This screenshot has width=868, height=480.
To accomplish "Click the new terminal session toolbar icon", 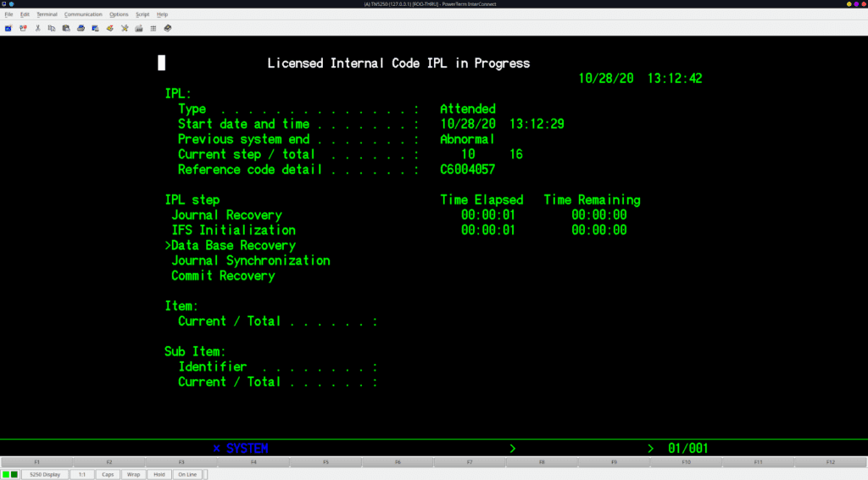I will 8,28.
